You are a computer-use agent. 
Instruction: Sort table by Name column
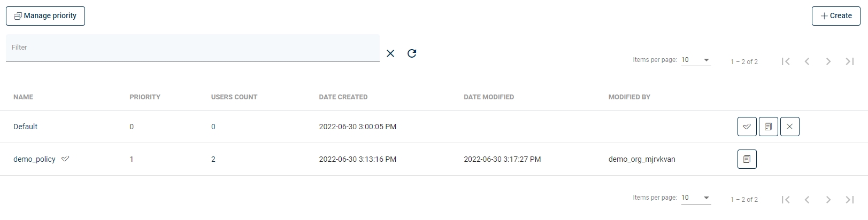[23, 97]
